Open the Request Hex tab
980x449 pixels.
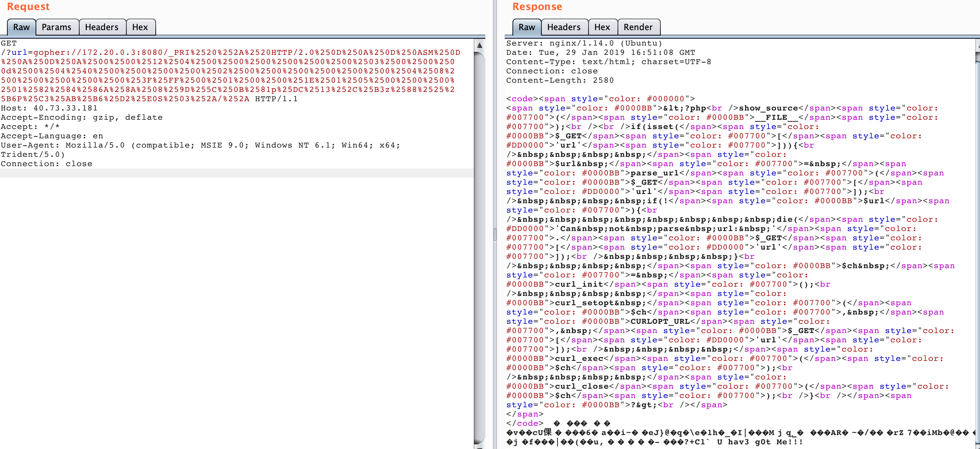(x=140, y=27)
